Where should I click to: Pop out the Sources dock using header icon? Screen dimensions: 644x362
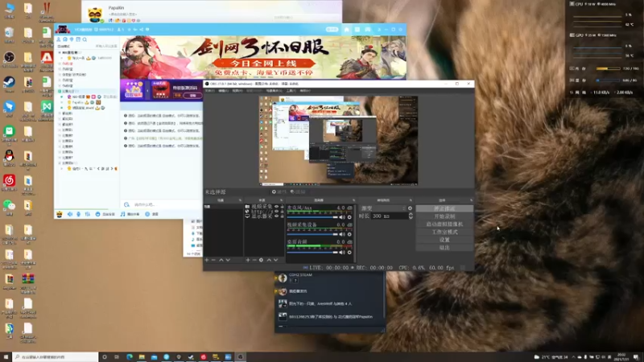coord(281,200)
